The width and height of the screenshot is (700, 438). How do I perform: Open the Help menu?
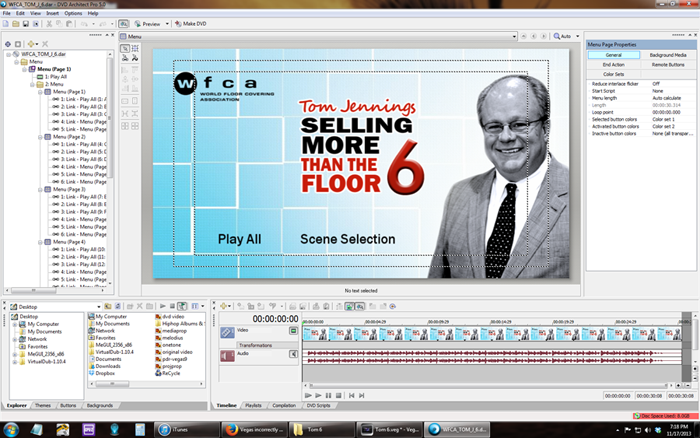point(93,13)
